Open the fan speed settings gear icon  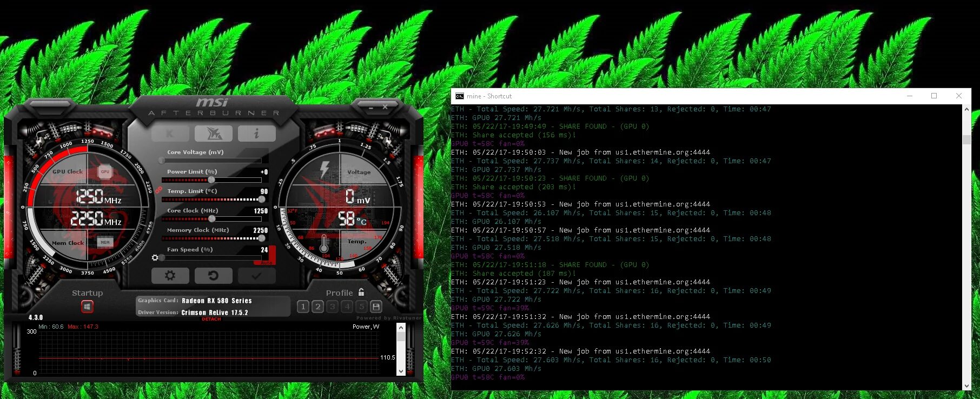tap(155, 258)
